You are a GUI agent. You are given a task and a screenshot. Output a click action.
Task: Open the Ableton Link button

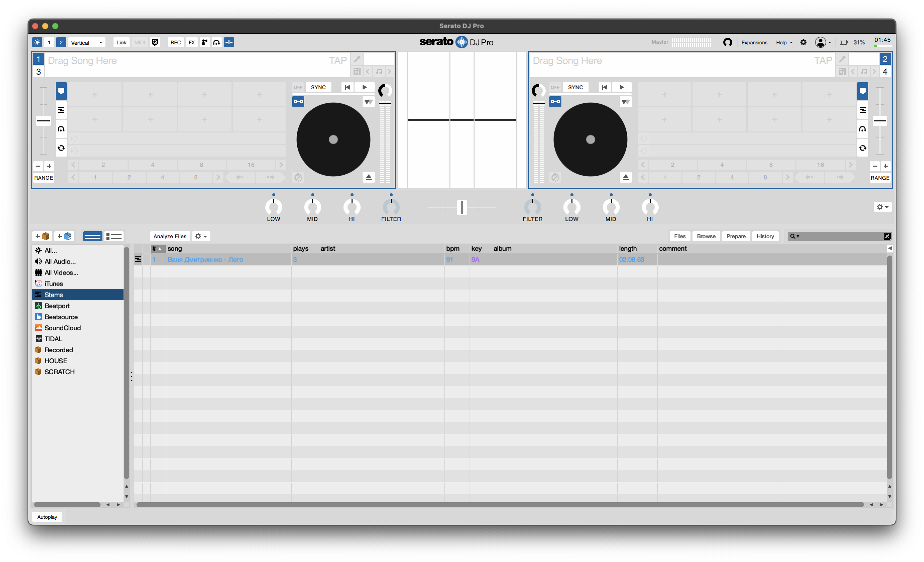[121, 42]
